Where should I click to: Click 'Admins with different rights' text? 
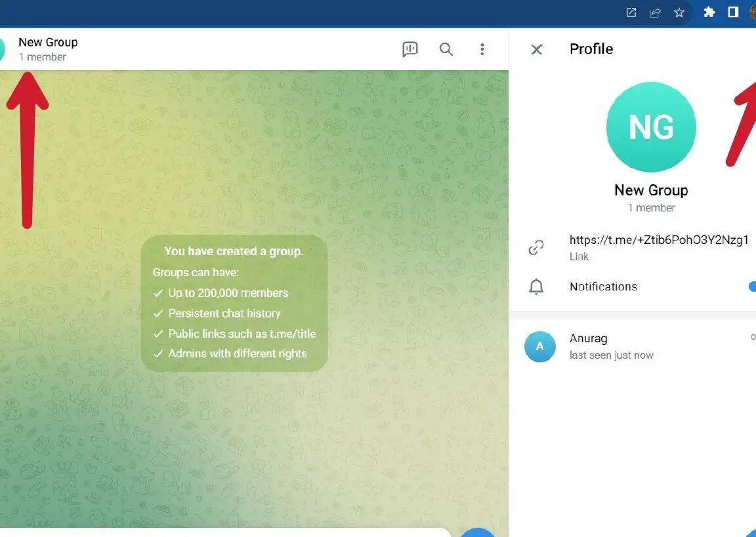click(237, 353)
